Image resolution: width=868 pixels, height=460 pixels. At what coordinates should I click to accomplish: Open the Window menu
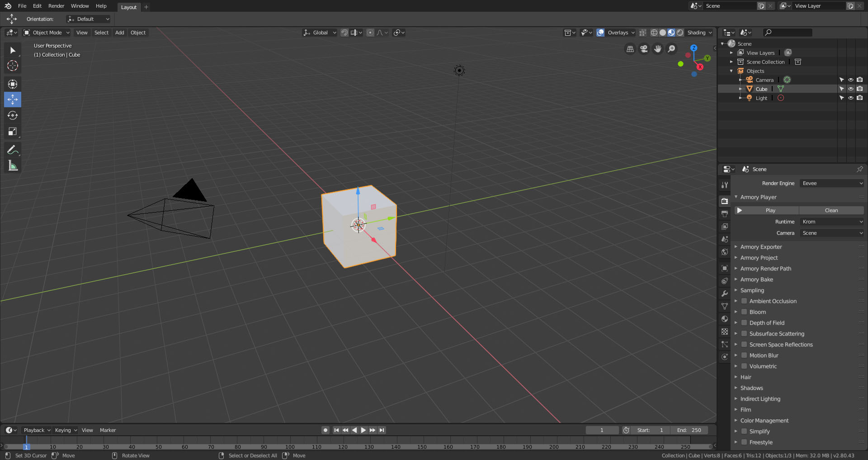(80, 6)
